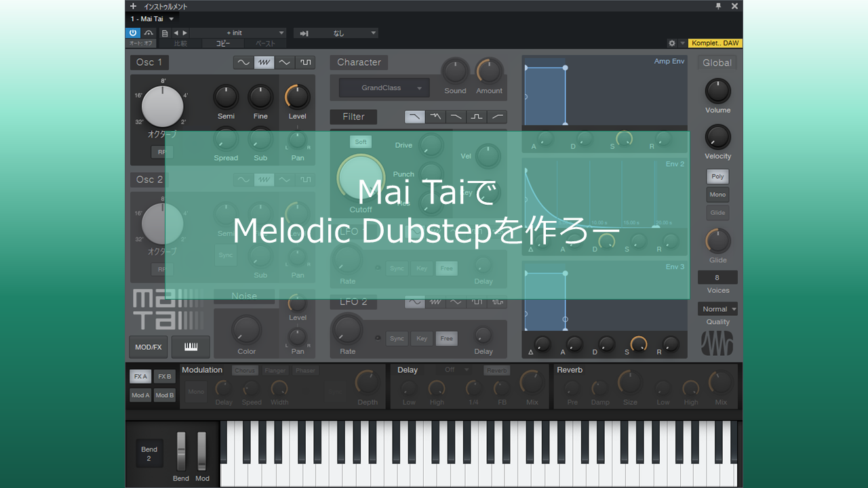
Task: Click the Komplet.. DAW button
Action: tap(715, 43)
